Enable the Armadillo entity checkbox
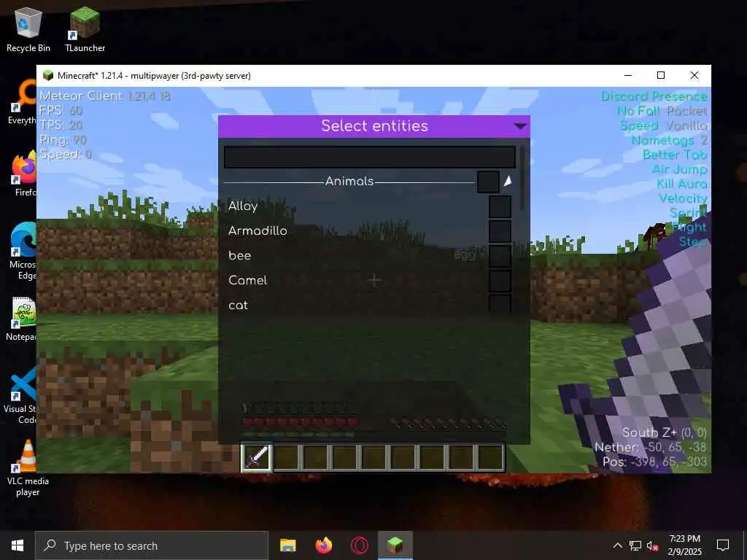Image resolution: width=747 pixels, height=560 pixels. tap(500, 231)
